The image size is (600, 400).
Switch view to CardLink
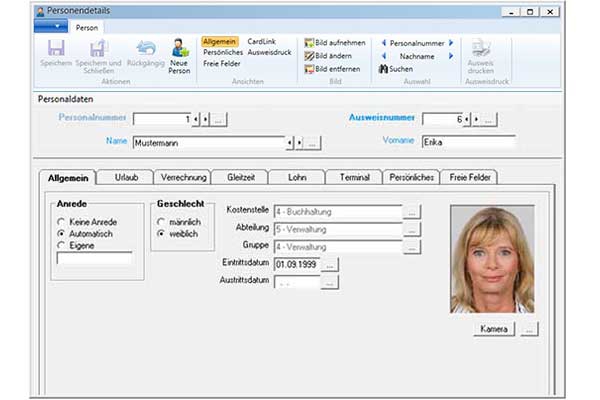coord(262,42)
